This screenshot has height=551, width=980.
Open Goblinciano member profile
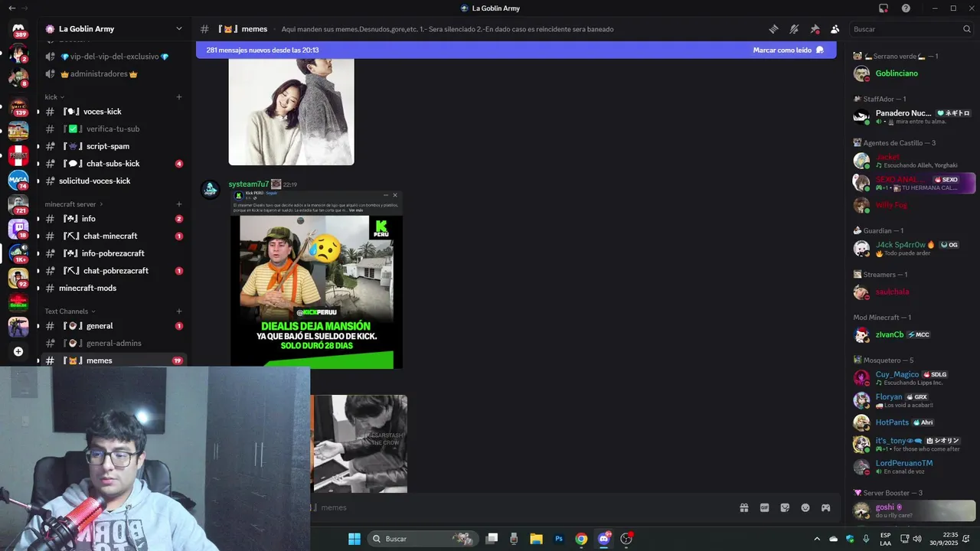(x=914, y=73)
